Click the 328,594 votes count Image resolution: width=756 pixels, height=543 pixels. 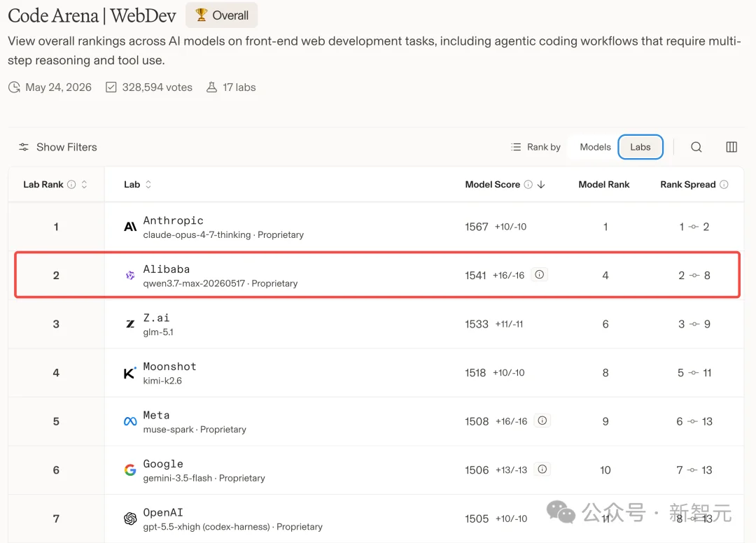[157, 87]
